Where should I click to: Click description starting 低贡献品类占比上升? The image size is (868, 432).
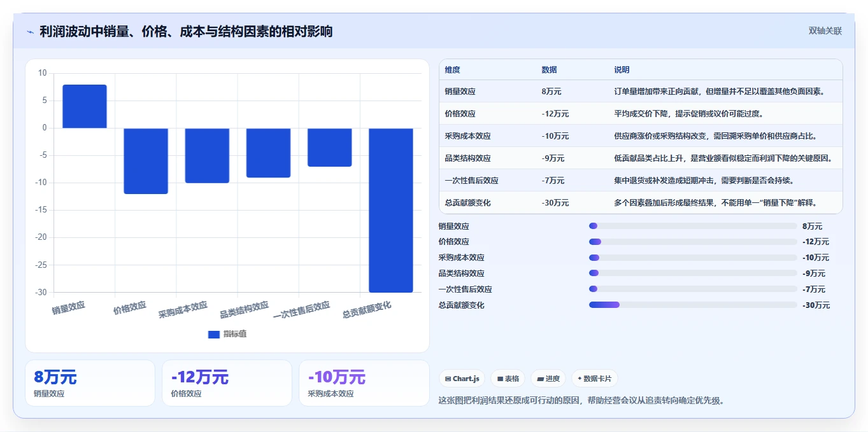point(723,158)
